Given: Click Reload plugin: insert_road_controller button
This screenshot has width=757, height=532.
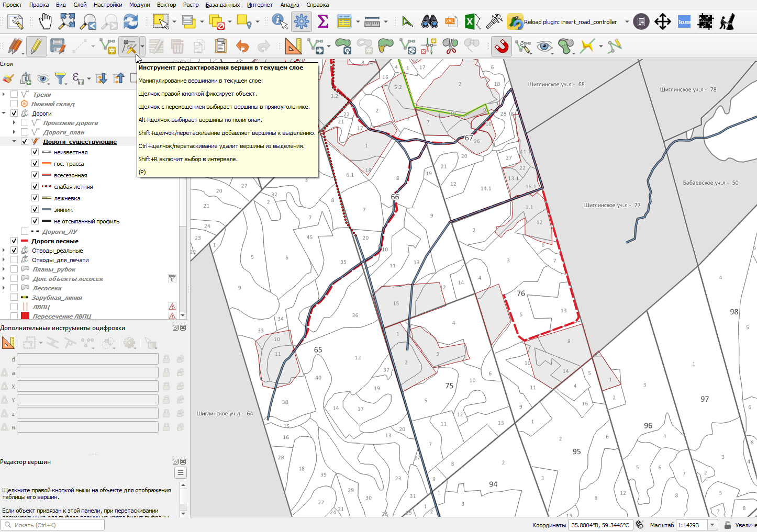Looking at the screenshot, I should [563, 22].
